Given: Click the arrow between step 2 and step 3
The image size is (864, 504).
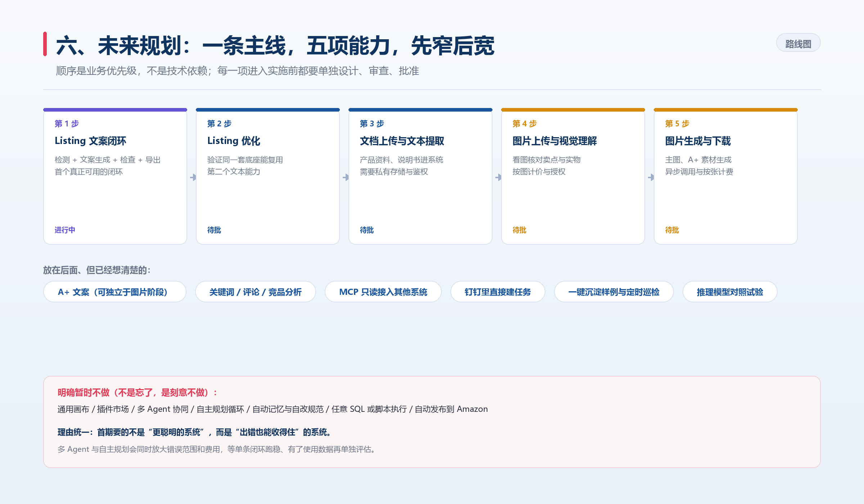Looking at the screenshot, I should [x=346, y=177].
